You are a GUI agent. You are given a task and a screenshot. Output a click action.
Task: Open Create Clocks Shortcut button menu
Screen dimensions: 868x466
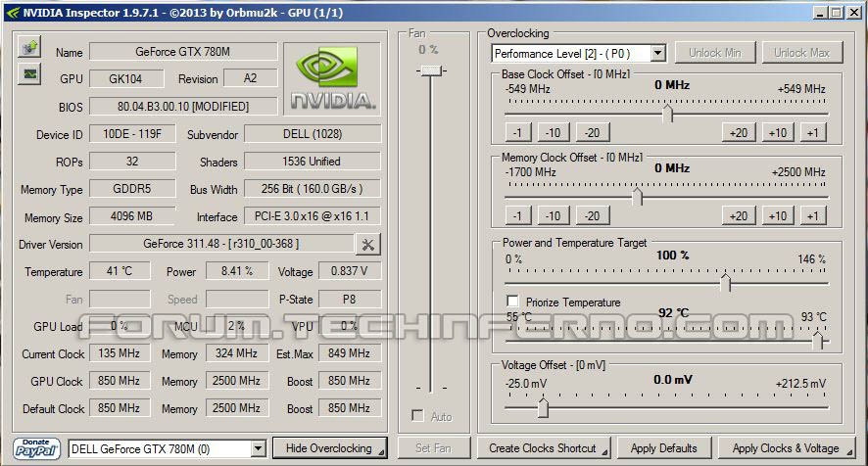543,448
